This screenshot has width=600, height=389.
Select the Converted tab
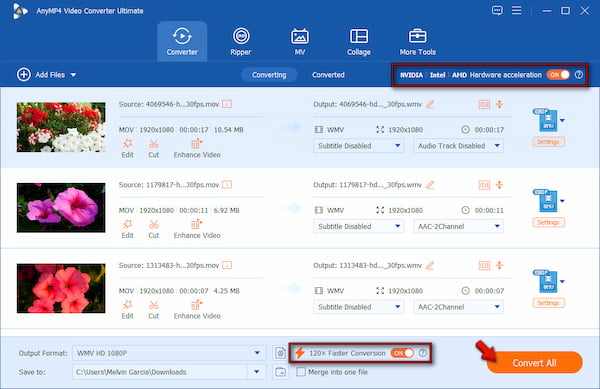pos(328,75)
